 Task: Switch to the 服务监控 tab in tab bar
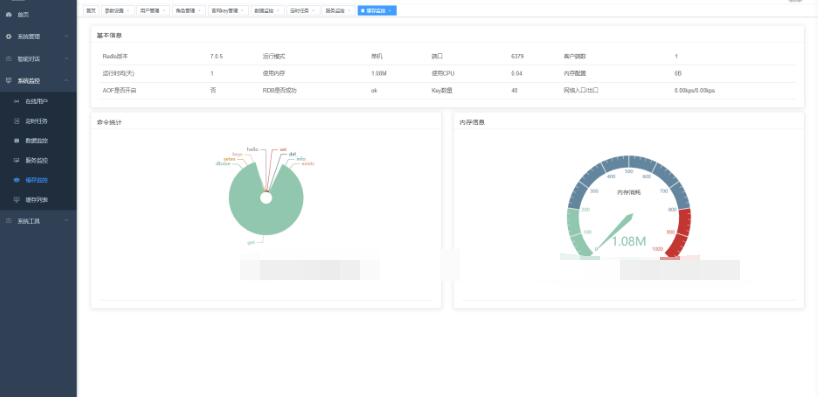[x=338, y=11]
